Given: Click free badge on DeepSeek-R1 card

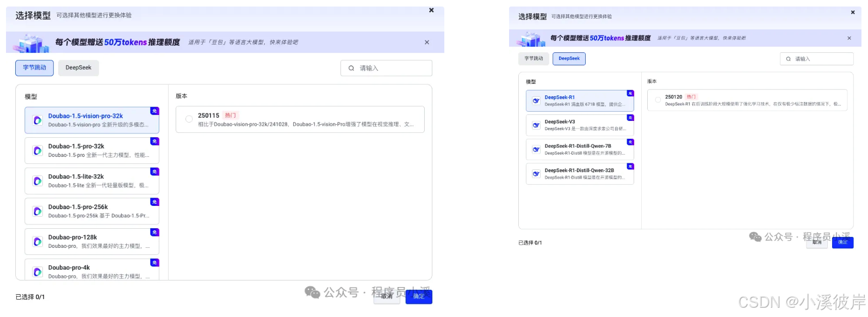Looking at the screenshot, I should 630,93.
